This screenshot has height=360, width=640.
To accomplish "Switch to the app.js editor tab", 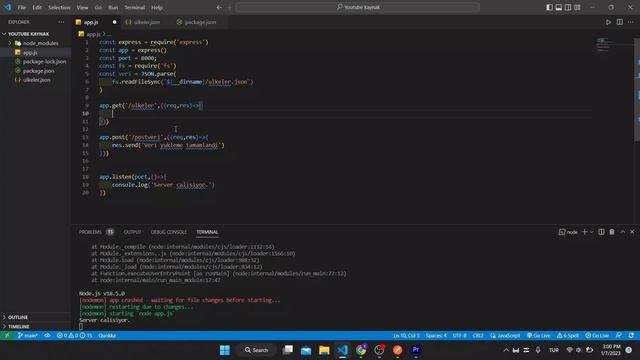I will 91,22.
